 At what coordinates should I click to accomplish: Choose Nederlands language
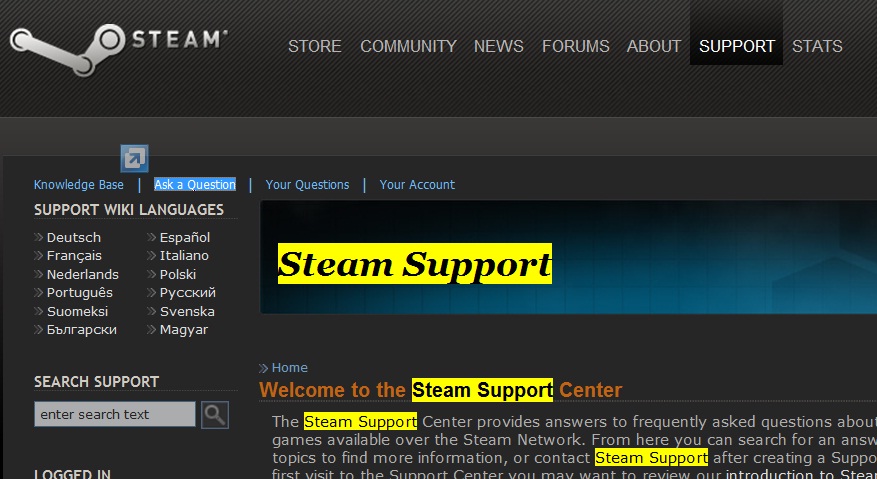tap(82, 274)
